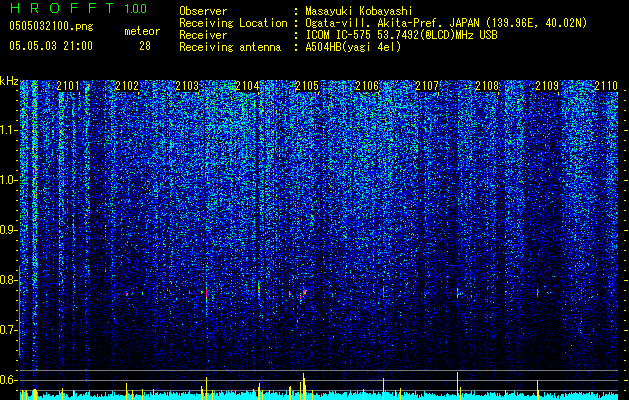Click the 2106 time marker
The width and height of the screenshot is (629, 400).
pos(367,85)
